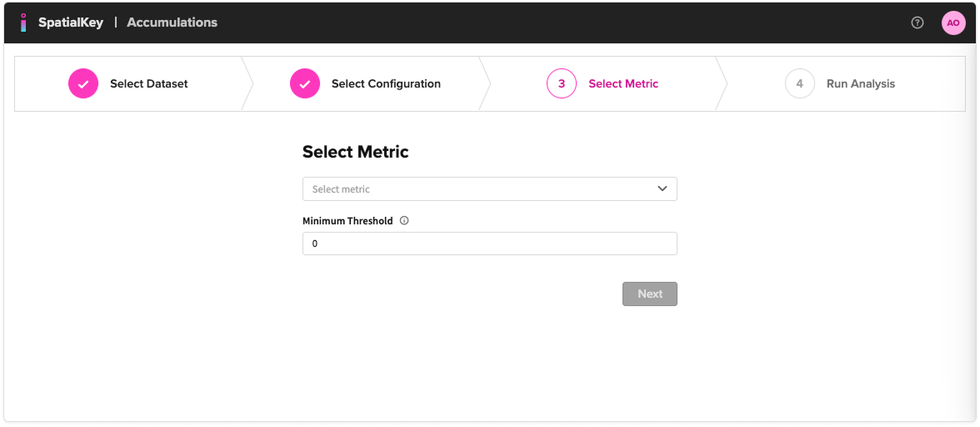Show the Minimum Threshold info tooltip icon
980x427 pixels.
(404, 221)
